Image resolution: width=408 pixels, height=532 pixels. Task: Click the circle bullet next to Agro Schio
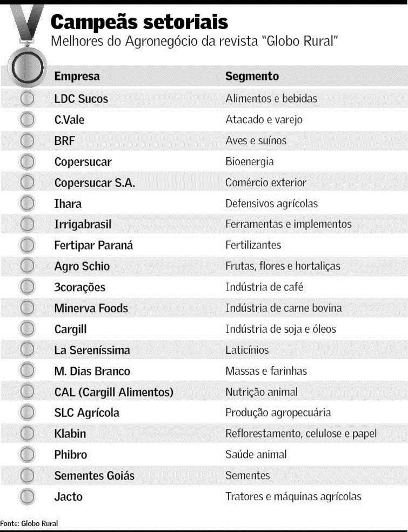[27, 266]
